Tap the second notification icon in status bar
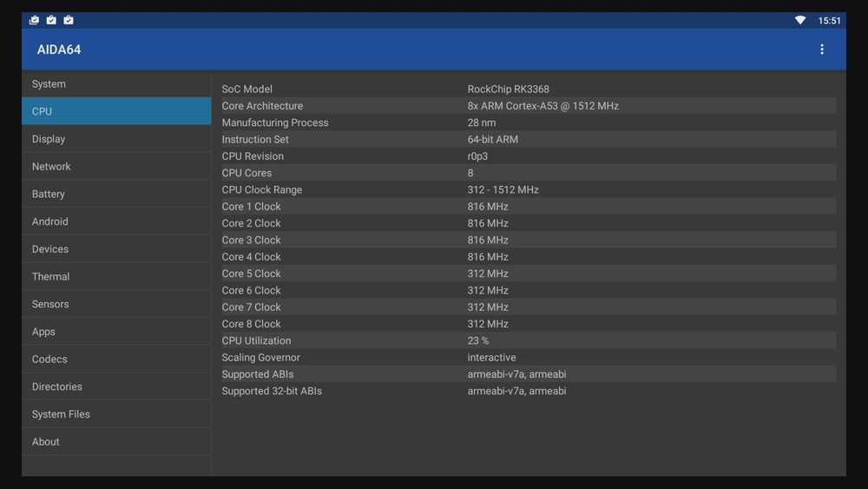 (x=51, y=20)
